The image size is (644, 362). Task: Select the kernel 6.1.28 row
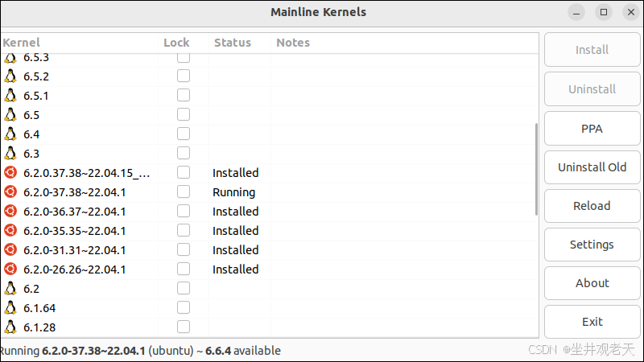tap(80, 327)
